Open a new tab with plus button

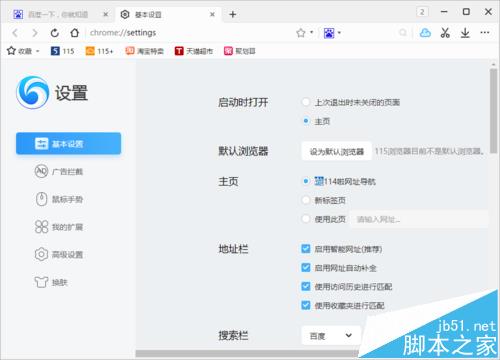(x=233, y=14)
